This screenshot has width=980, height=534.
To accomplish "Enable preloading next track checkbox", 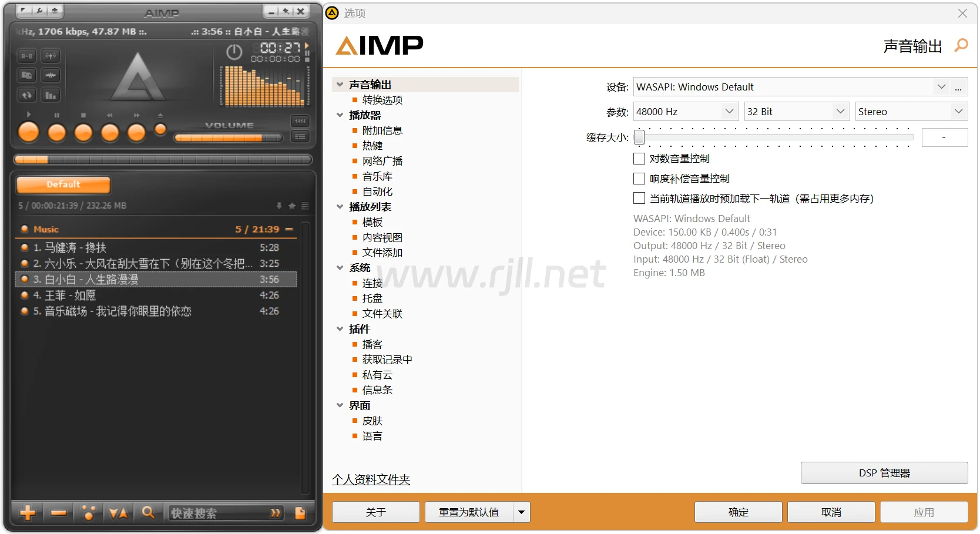I will pos(639,199).
